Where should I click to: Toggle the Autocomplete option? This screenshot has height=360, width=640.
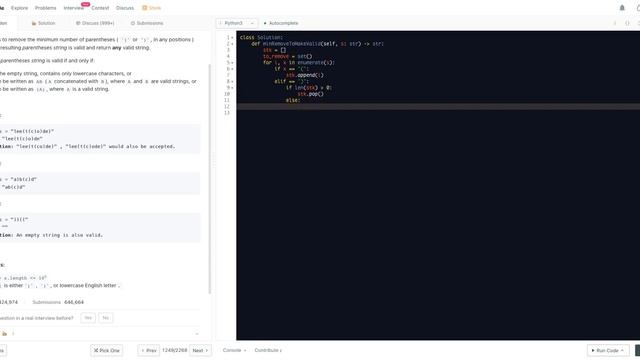tap(281, 23)
